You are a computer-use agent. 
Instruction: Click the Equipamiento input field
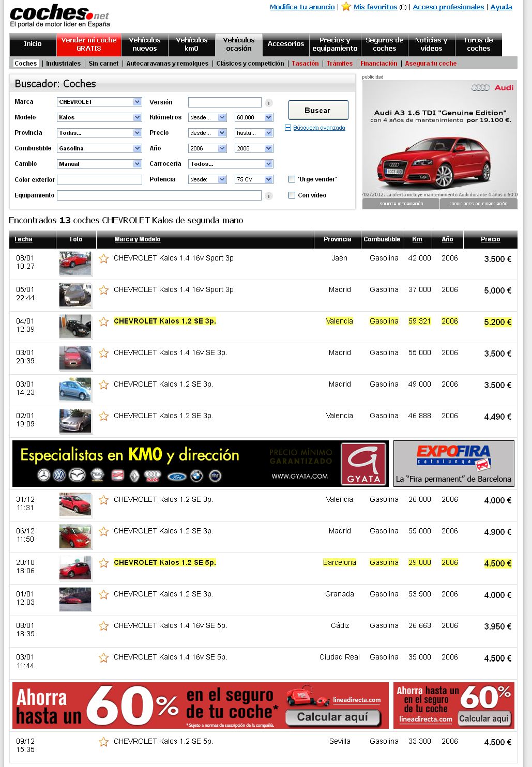click(159, 195)
